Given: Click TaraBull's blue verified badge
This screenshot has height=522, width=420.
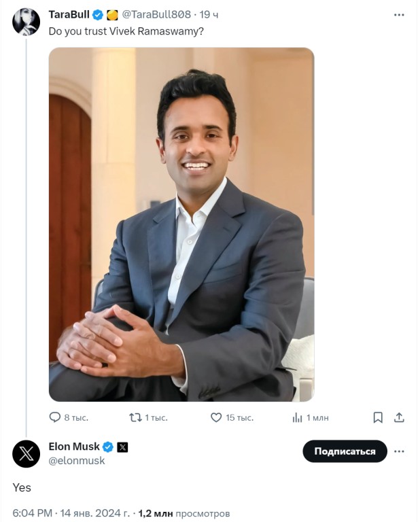Looking at the screenshot, I should click(x=98, y=14).
